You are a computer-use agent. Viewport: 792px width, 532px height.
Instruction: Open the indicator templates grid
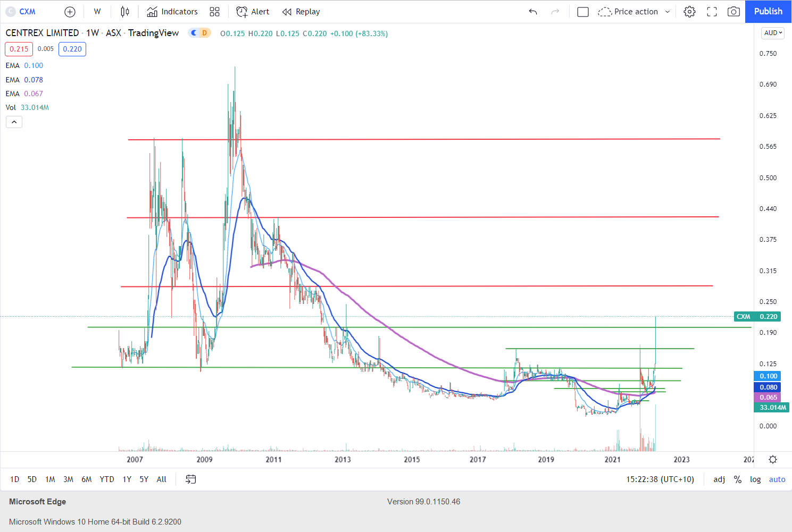[215, 12]
